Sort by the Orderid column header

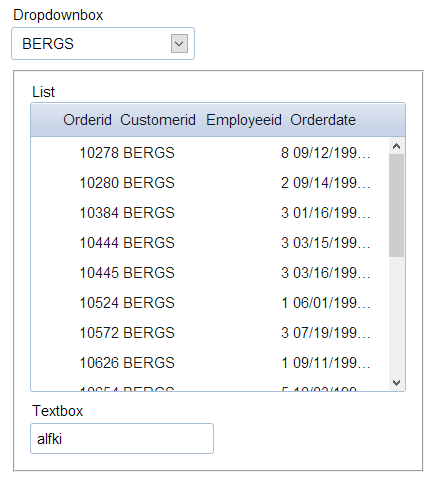tap(87, 120)
